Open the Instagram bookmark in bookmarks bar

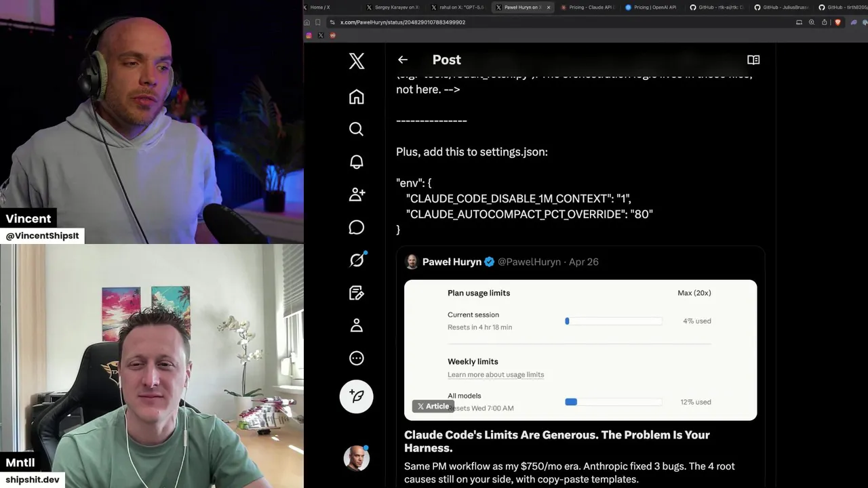point(309,35)
